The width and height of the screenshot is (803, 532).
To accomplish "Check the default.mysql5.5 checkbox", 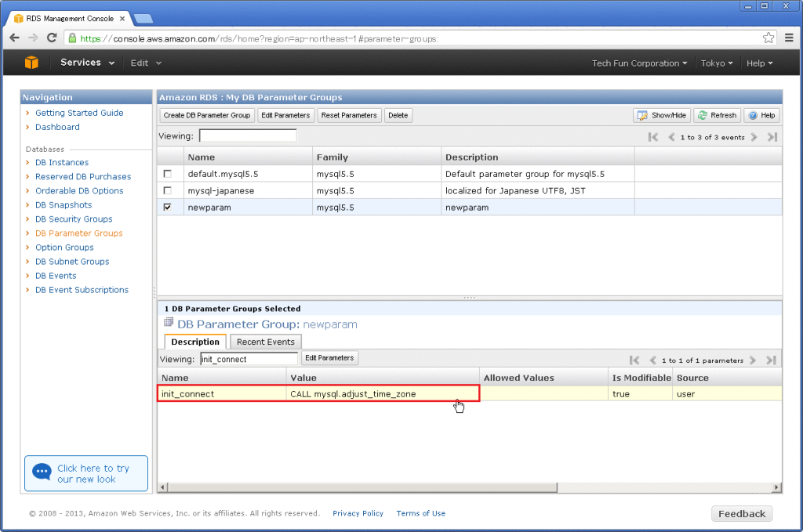I will 168,174.
